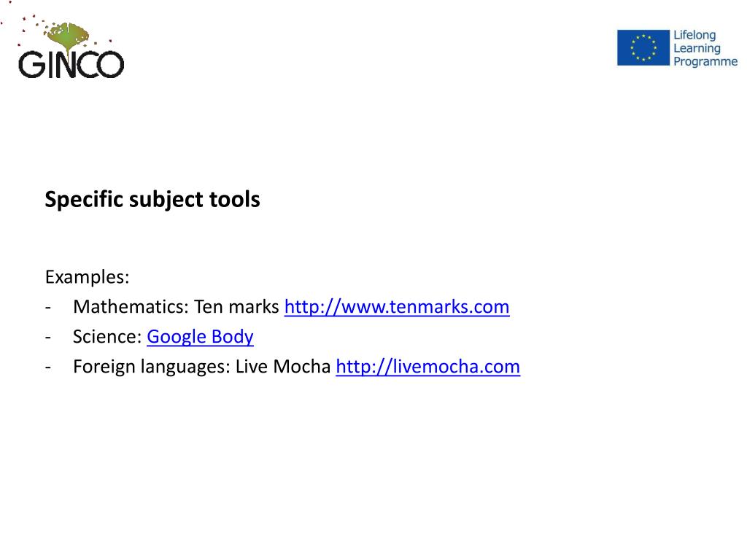Click the word 'Programme' beside the flag

[705, 62]
